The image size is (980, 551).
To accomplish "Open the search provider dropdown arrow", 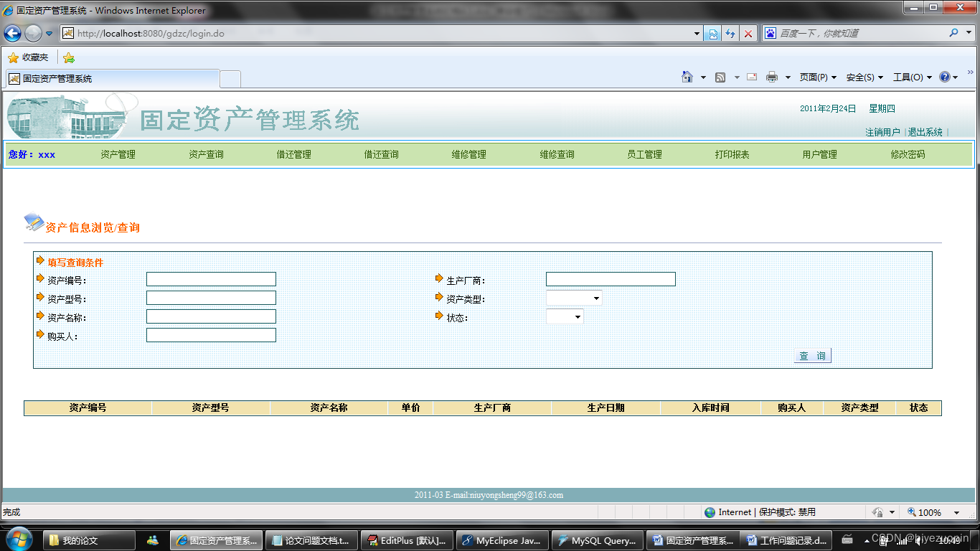I will tap(967, 33).
